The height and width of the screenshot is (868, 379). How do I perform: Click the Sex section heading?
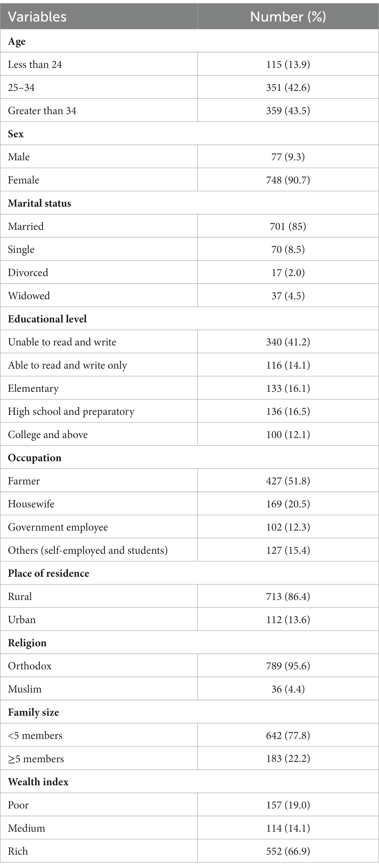(16, 134)
